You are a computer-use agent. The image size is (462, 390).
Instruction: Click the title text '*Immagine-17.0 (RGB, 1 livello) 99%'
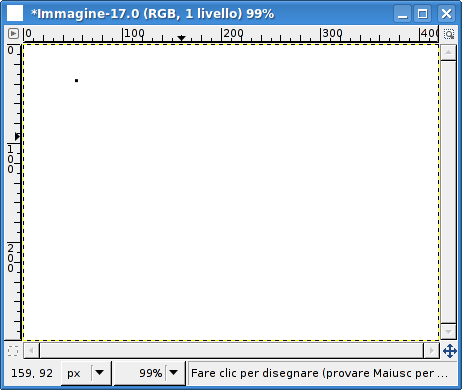tap(152, 14)
